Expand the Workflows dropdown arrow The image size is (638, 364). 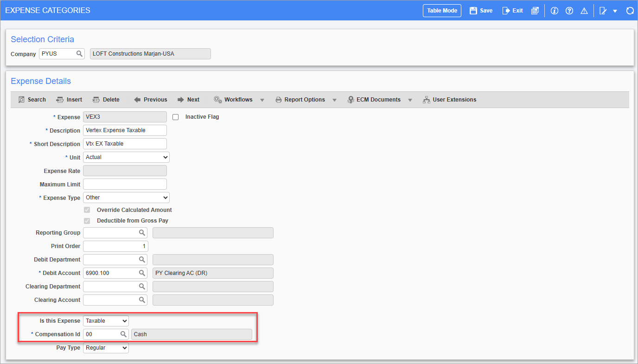(x=262, y=100)
